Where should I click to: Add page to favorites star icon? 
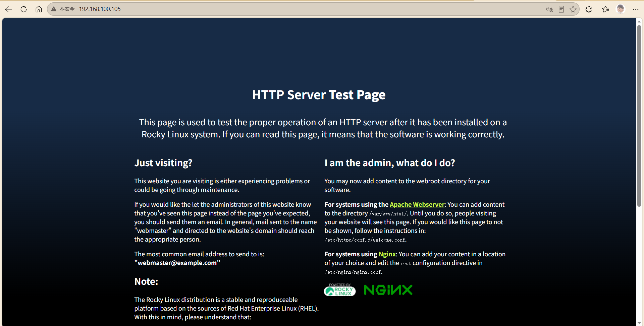click(x=573, y=9)
